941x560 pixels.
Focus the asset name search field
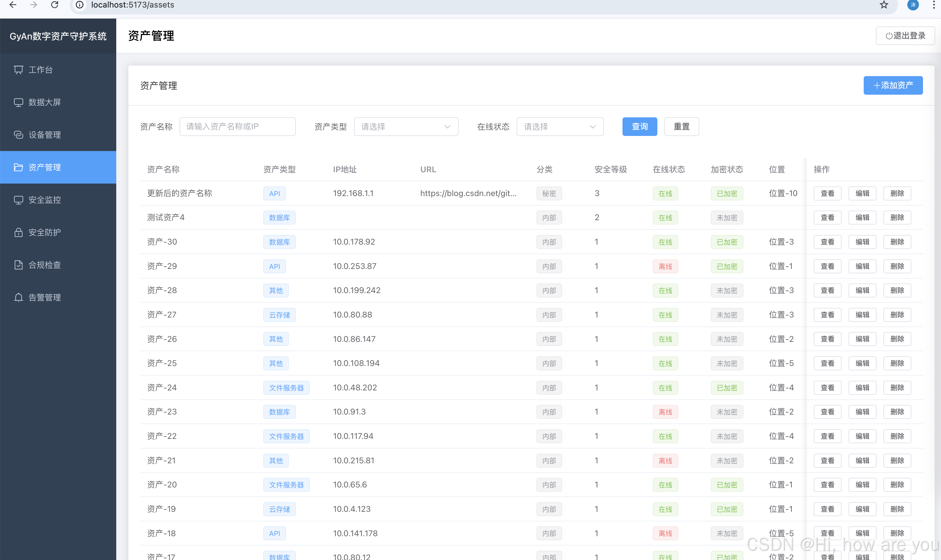click(x=237, y=127)
